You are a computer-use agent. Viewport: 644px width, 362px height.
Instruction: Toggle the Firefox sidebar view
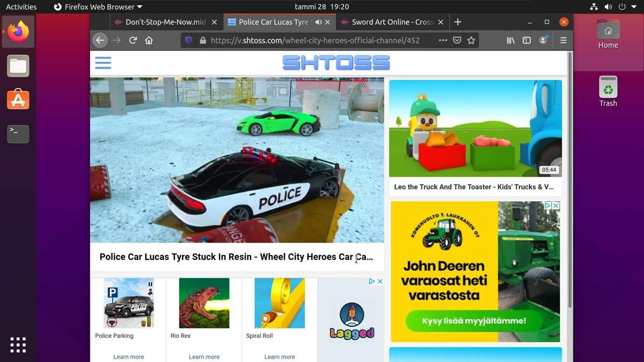pyautogui.click(x=527, y=40)
